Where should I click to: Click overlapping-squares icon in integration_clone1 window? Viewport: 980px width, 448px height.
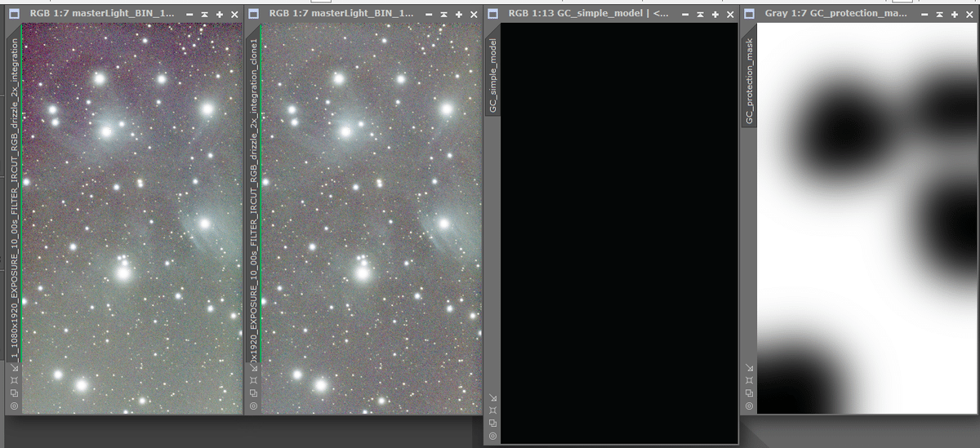coord(253,393)
